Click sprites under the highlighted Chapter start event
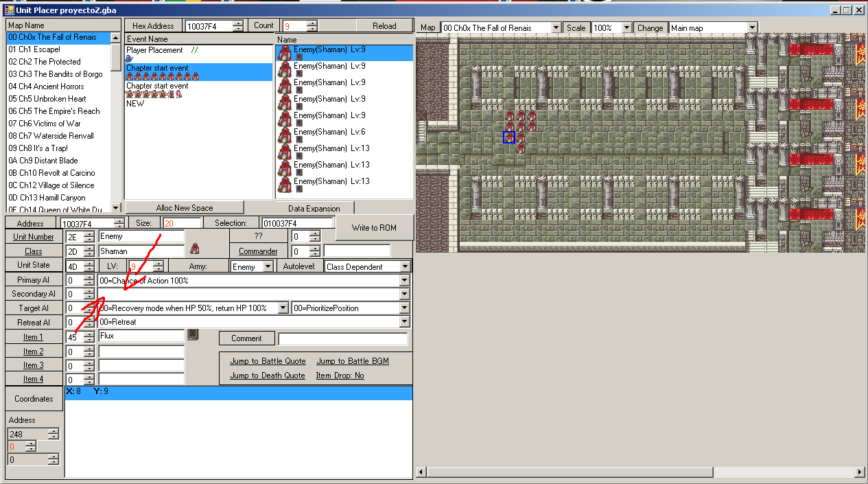The width and height of the screenshot is (868, 484). coord(163,76)
